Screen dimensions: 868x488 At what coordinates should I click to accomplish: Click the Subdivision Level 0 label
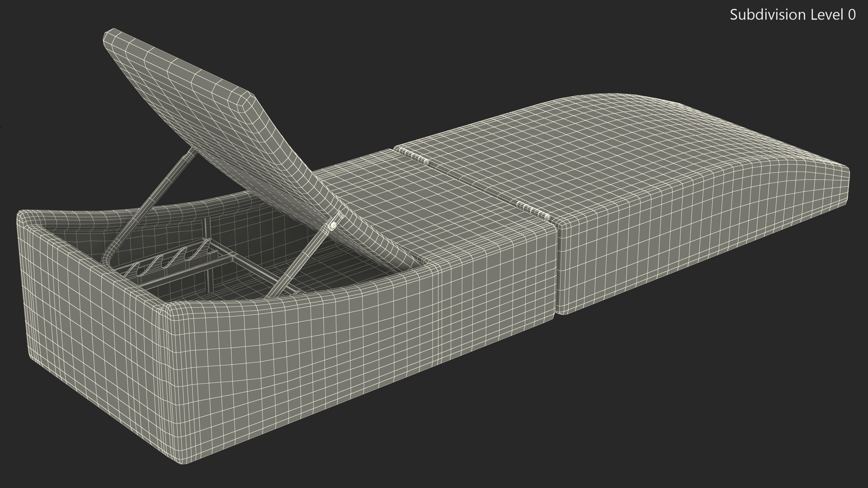792,15
